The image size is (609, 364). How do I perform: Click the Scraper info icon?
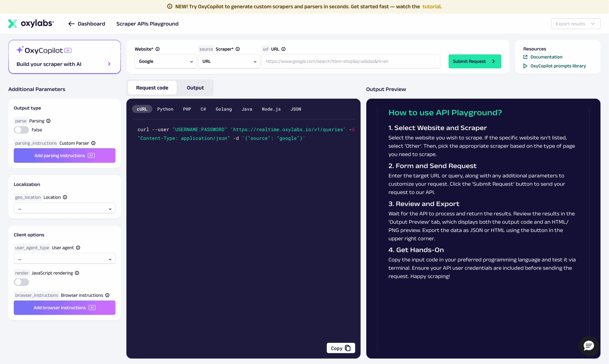[238, 49]
